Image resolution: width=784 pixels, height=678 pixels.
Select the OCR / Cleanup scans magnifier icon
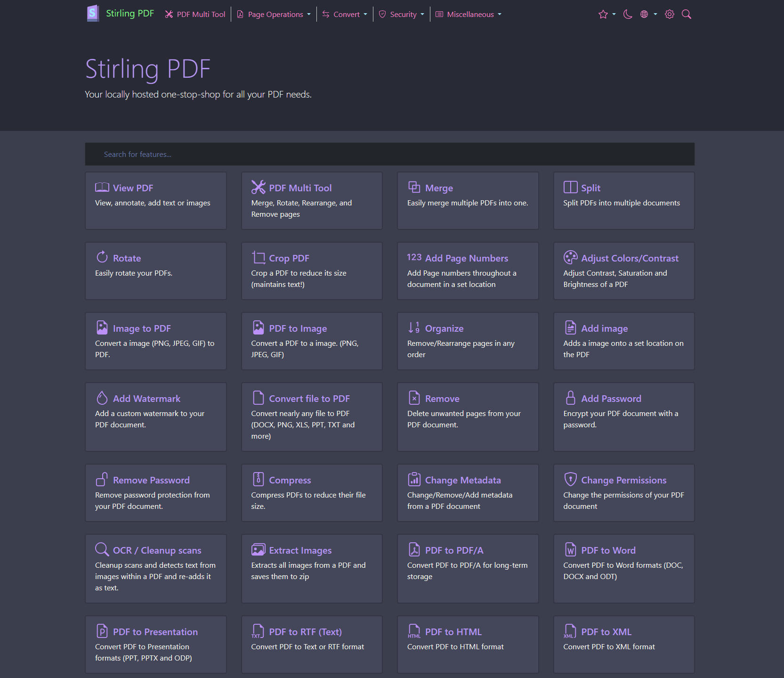pyautogui.click(x=102, y=549)
